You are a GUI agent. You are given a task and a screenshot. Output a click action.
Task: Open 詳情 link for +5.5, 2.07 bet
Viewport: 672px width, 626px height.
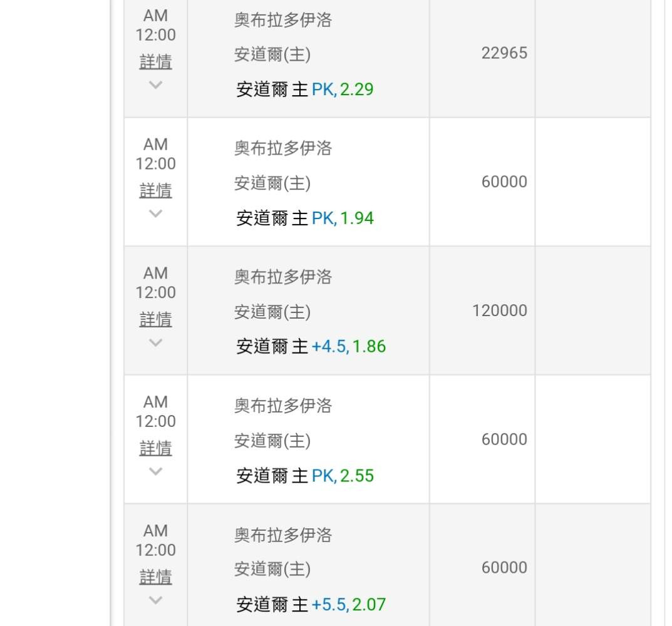click(155, 577)
